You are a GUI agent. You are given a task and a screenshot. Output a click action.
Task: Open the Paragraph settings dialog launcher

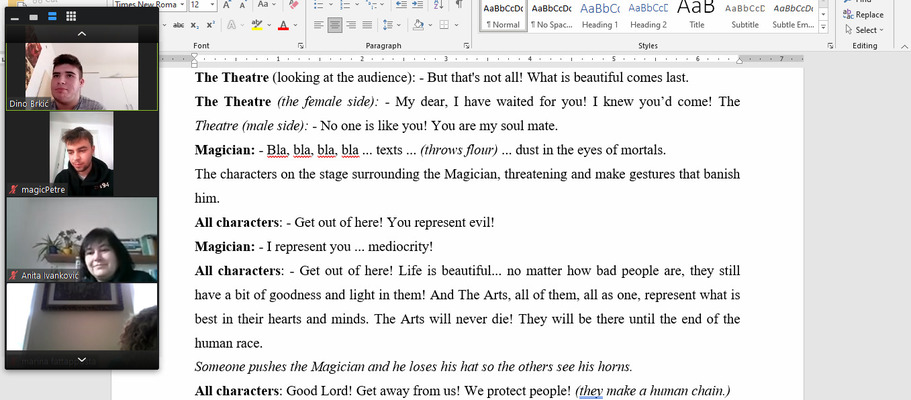467,45
